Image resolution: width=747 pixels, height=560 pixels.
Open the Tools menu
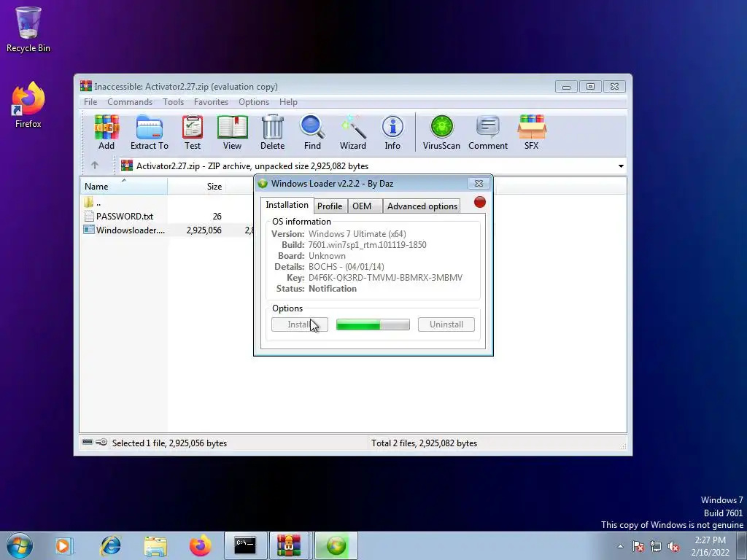173,102
